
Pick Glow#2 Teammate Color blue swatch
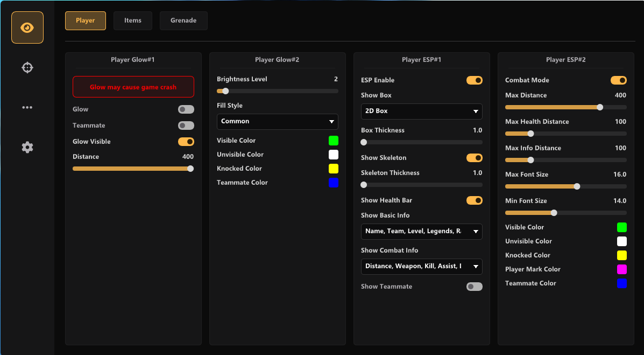(334, 183)
